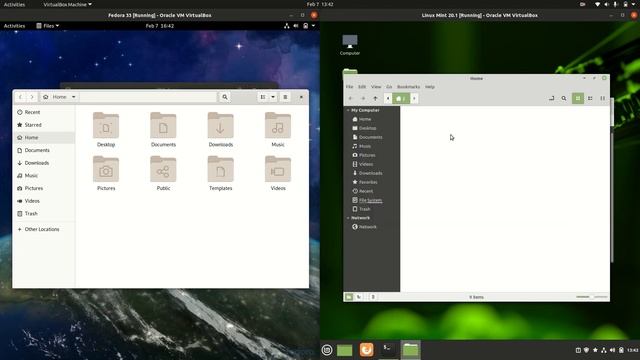Viewport: 640px width, 360px height.
Task: Launch Terminal from Mint panel
Action: (388, 350)
